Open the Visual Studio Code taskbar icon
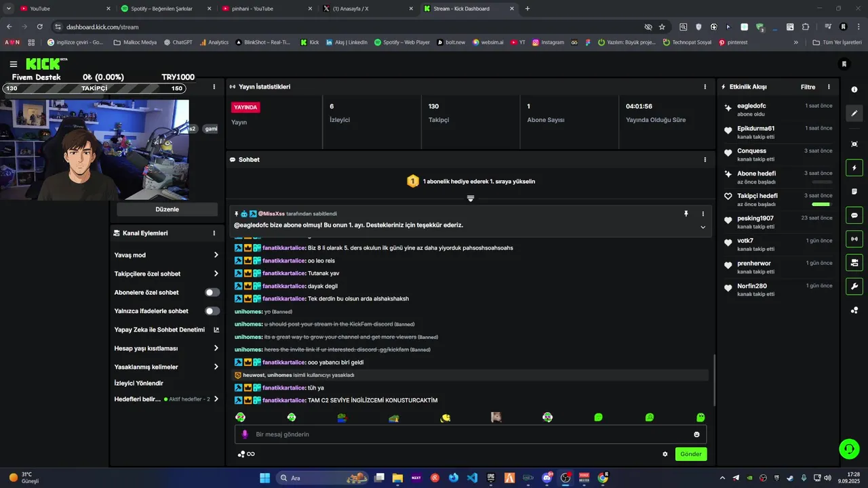 [x=473, y=478]
